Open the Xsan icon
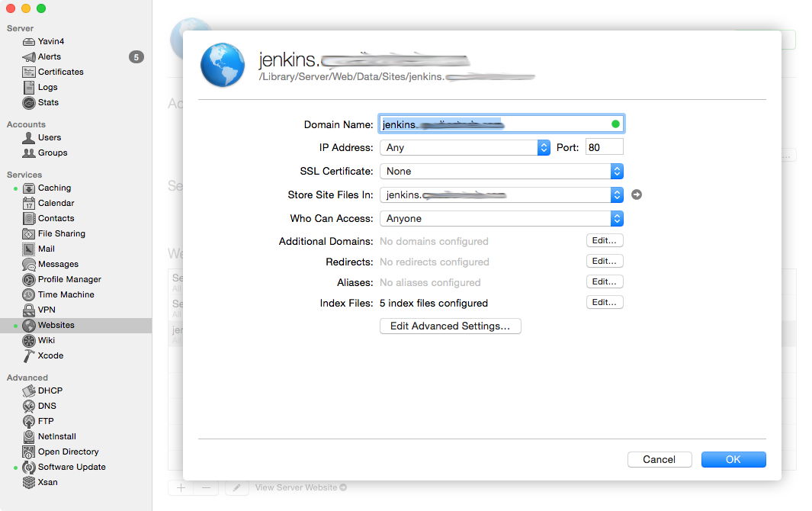The width and height of the screenshot is (812, 511). (28, 482)
